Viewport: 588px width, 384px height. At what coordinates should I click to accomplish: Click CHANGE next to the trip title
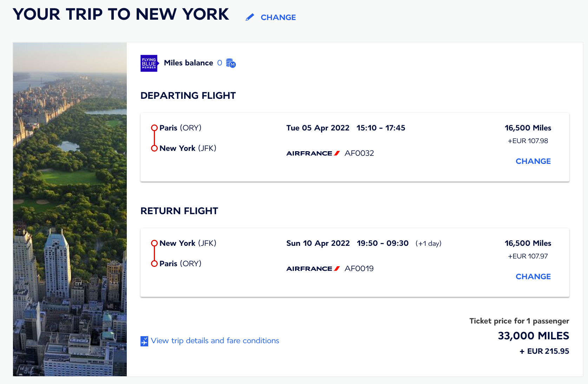tap(278, 17)
